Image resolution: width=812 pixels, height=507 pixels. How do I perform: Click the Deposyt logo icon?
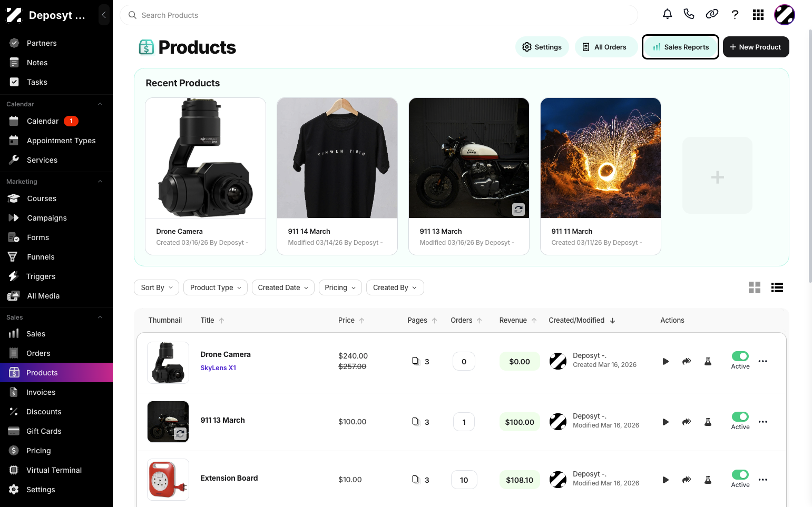[14, 15]
